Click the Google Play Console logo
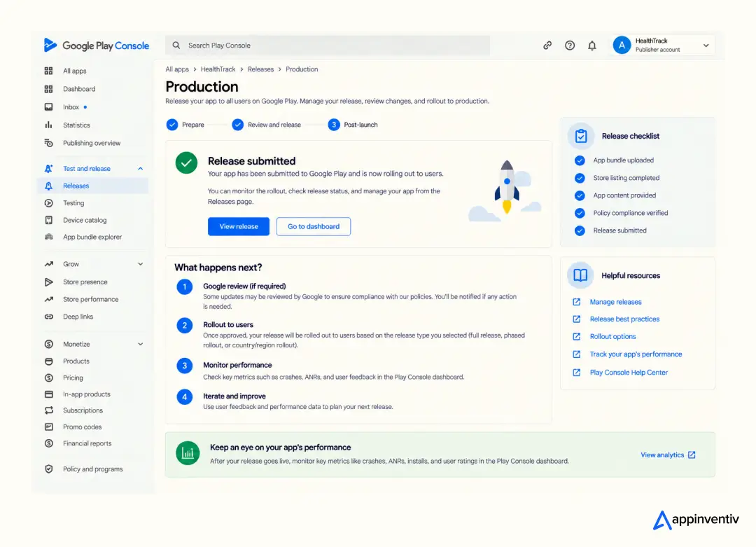Image resolution: width=756 pixels, height=547 pixels. pyautogui.click(x=96, y=46)
